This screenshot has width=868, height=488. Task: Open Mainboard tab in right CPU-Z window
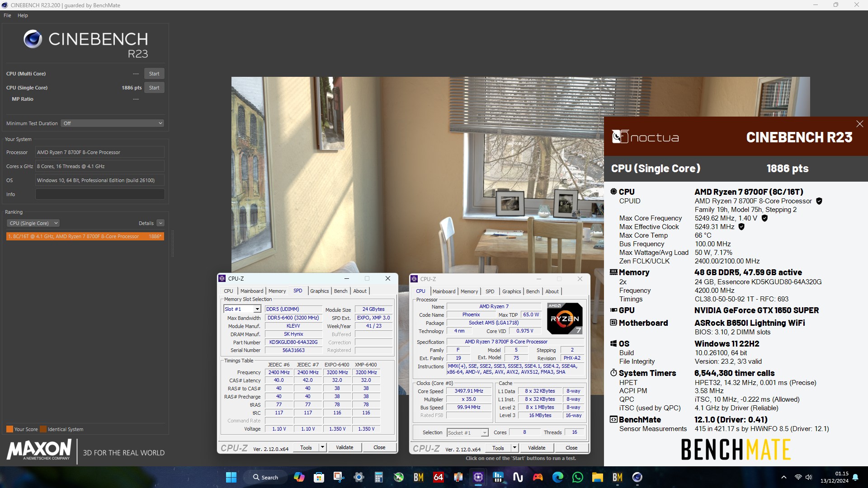pos(443,291)
